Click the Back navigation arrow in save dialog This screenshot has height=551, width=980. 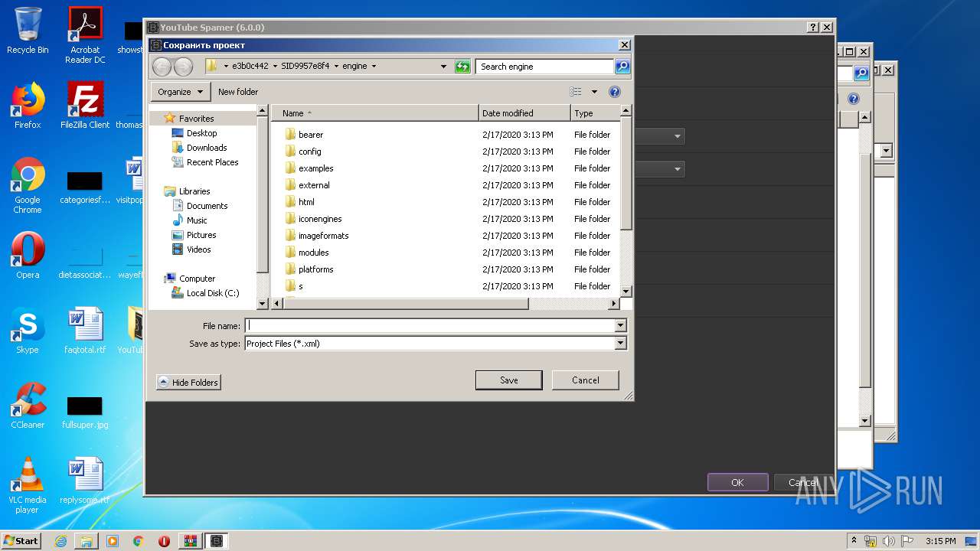point(162,67)
